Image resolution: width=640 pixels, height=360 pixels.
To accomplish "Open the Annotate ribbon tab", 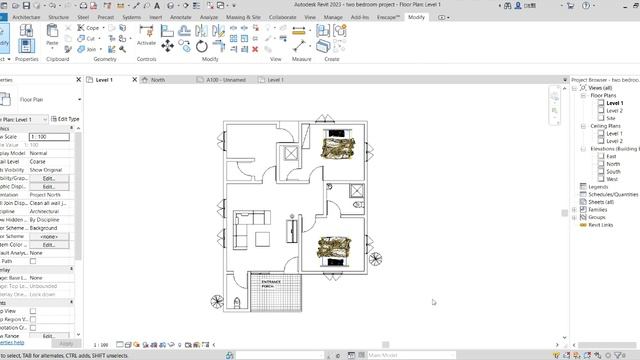I will 180,17.
